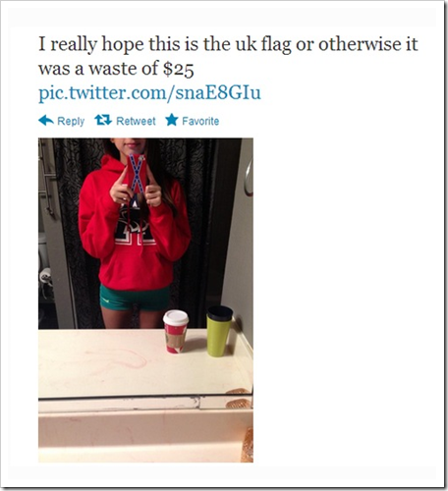Click the Reply arrow icon
The width and height of the screenshot is (448, 491).
tap(46, 121)
